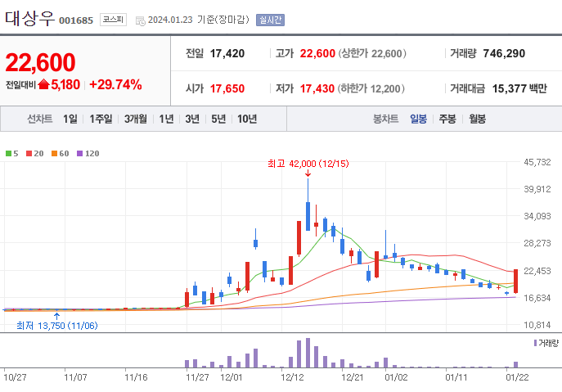
Task: Click the 22,453 y-axis label
Action: click(x=537, y=271)
